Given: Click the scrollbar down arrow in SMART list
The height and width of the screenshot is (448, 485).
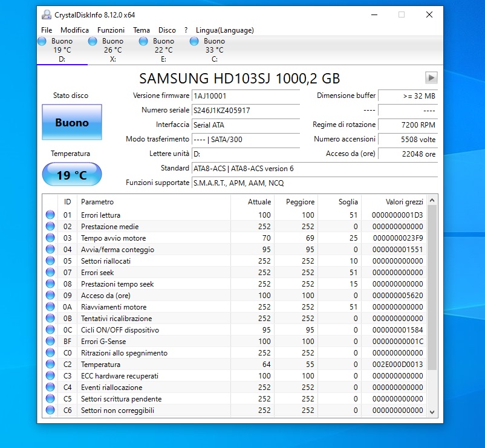Looking at the screenshot, I should pos(432,412).
